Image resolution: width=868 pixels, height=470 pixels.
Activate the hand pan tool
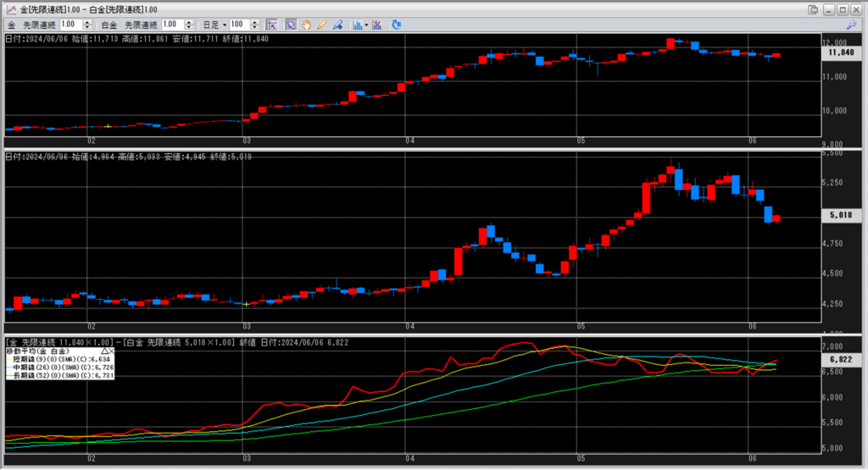(x=306, y=25)
